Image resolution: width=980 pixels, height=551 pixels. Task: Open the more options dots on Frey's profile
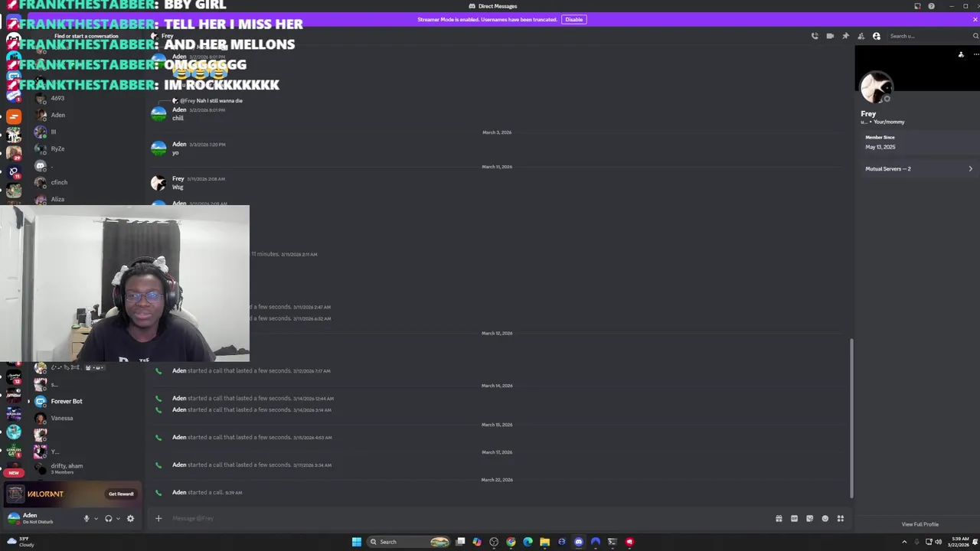(x=975, y=54)
